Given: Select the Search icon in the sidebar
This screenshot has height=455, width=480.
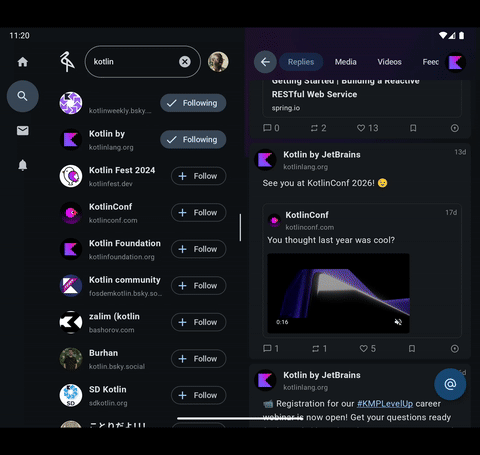Looking at the screenshot, I should click(x=23, y=96).
